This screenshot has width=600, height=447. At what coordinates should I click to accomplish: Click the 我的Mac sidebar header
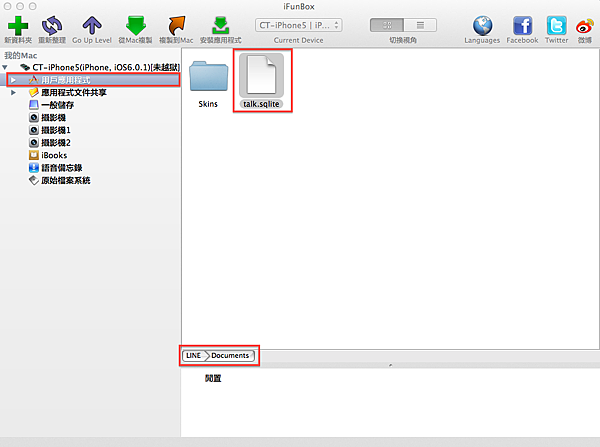click(21, 55)
